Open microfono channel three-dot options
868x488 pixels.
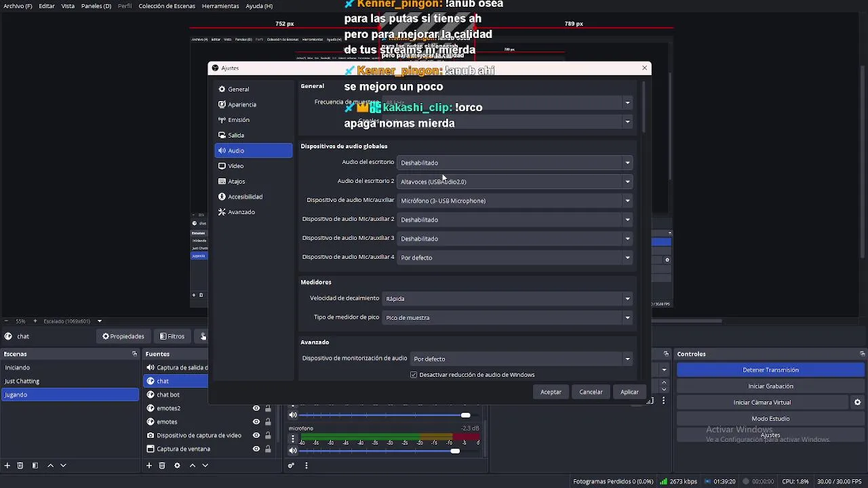click(293, 439)
